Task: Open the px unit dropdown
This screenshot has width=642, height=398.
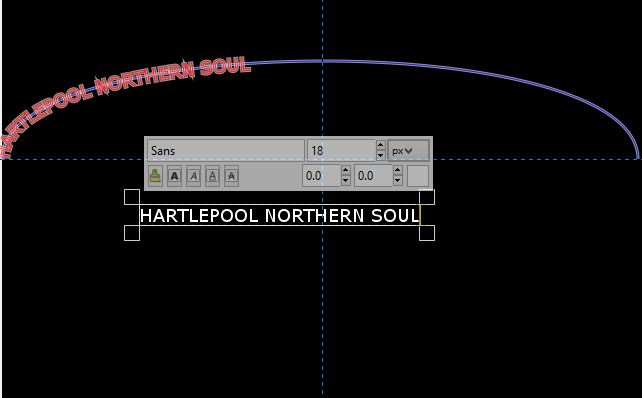Action: click(x=408, y=151)
